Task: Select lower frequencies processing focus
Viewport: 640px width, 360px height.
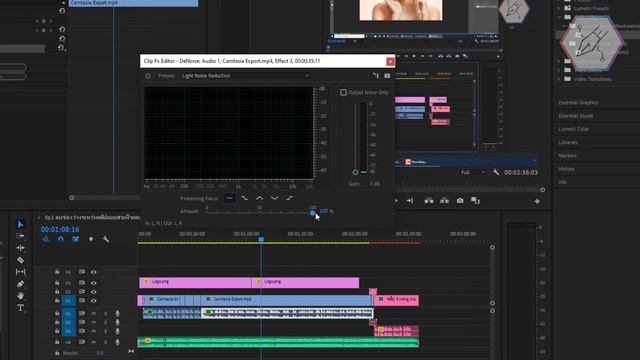Action: (244, 198)
